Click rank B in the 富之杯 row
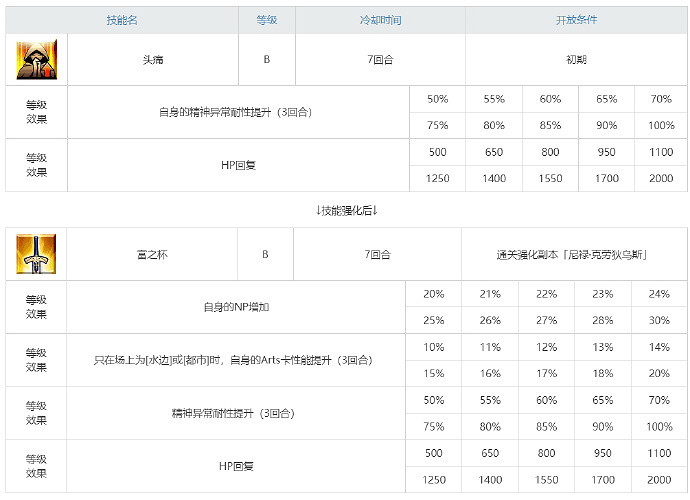Screen dimensions: 690x500 coord(265,254)
